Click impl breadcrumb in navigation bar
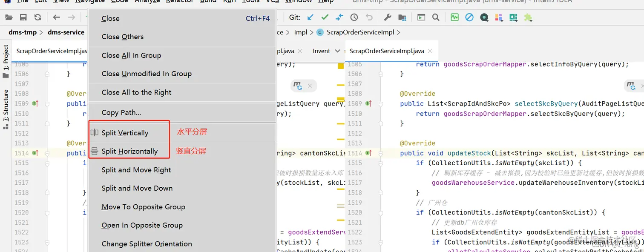The height and width of the screenshot is (252, 644). click(x=301, y=32)
